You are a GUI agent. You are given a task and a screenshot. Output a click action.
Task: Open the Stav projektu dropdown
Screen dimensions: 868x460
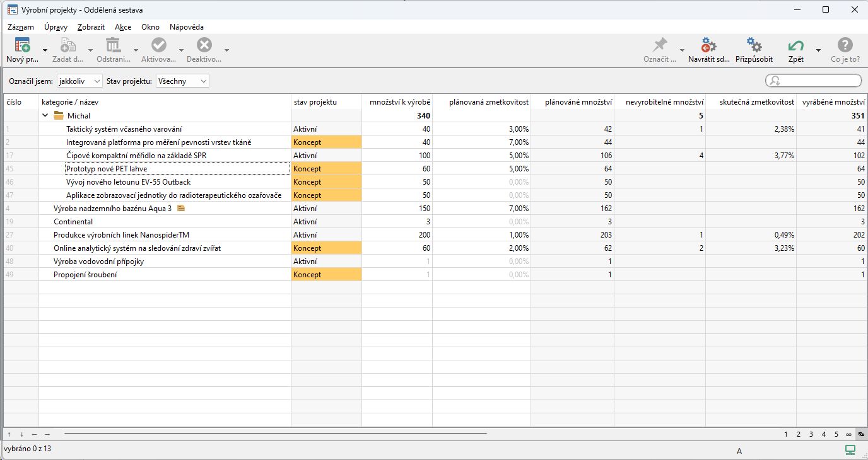pos(182,81)
